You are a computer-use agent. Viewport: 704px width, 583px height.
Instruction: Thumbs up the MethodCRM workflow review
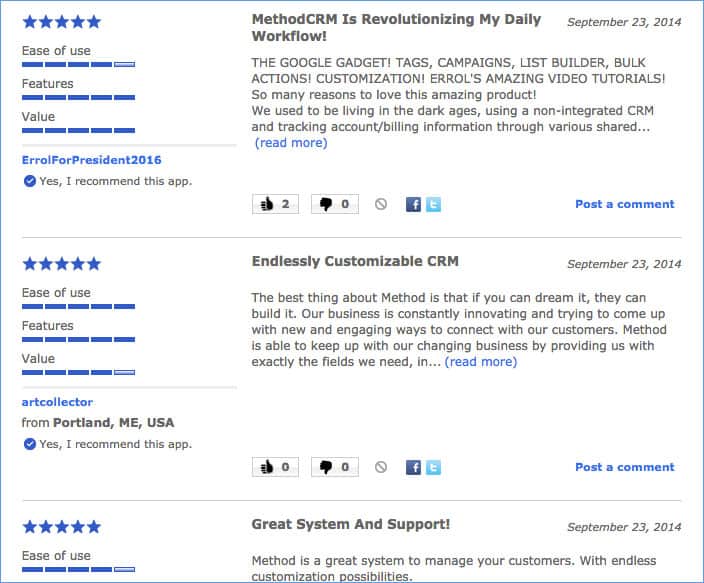(x=275, y=204)
